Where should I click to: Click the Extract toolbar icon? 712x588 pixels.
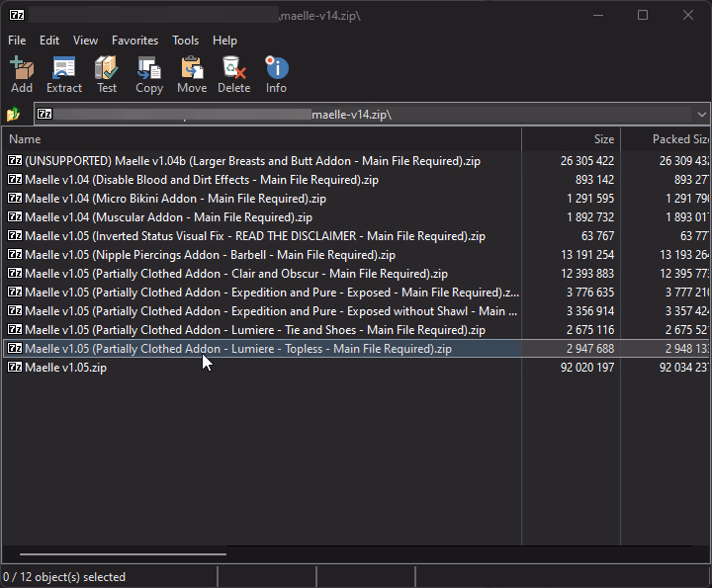pyautogui.click(x=64, y=69)
